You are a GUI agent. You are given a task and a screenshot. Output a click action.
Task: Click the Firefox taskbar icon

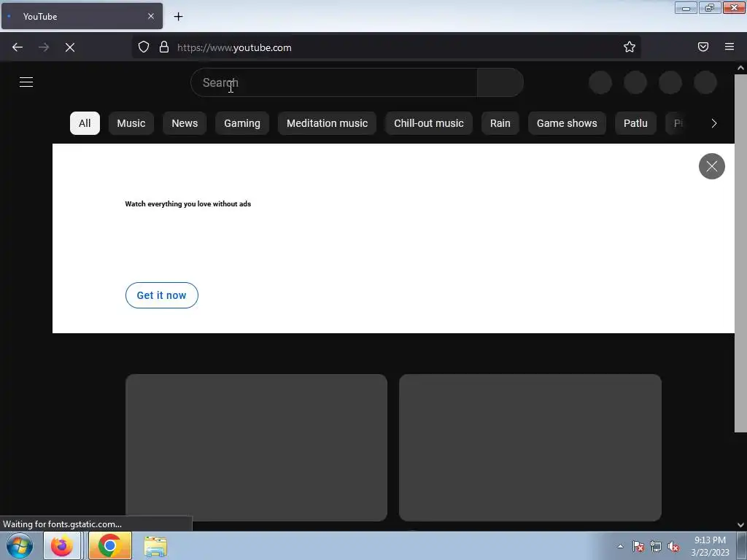pyautogui.click(x=62, y=545)
